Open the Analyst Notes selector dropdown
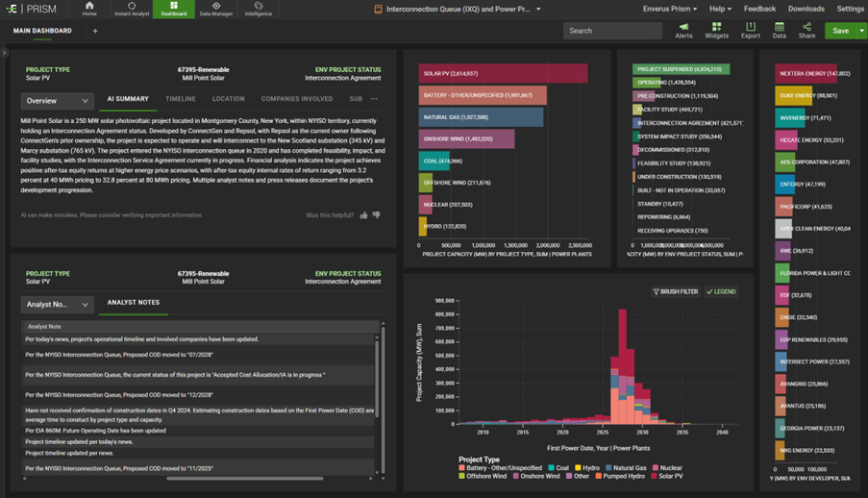 tap(58, 305)
